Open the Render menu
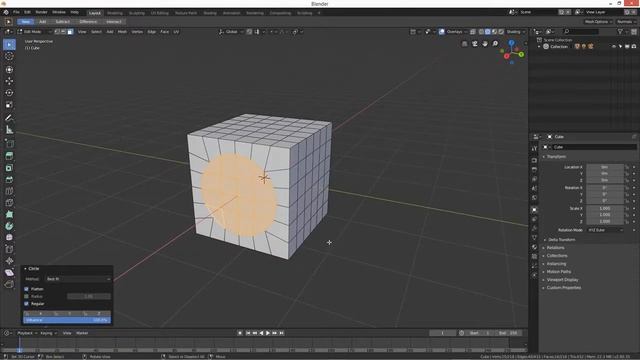640x360 pixels. pos(41,12)
